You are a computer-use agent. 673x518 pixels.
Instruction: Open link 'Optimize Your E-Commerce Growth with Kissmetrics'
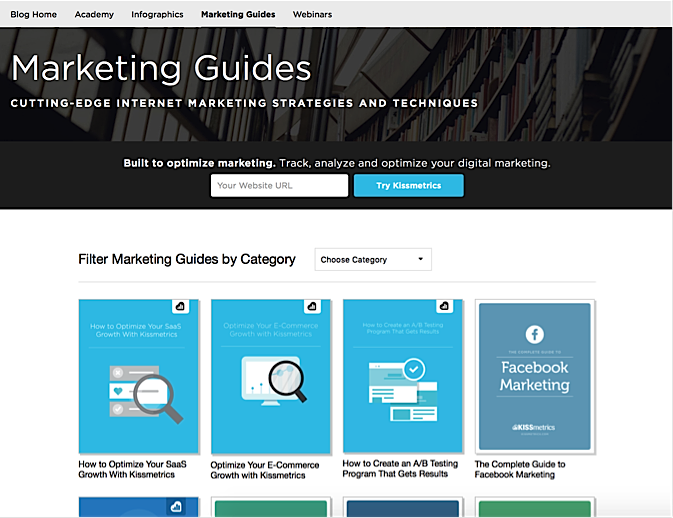point(265,470)
